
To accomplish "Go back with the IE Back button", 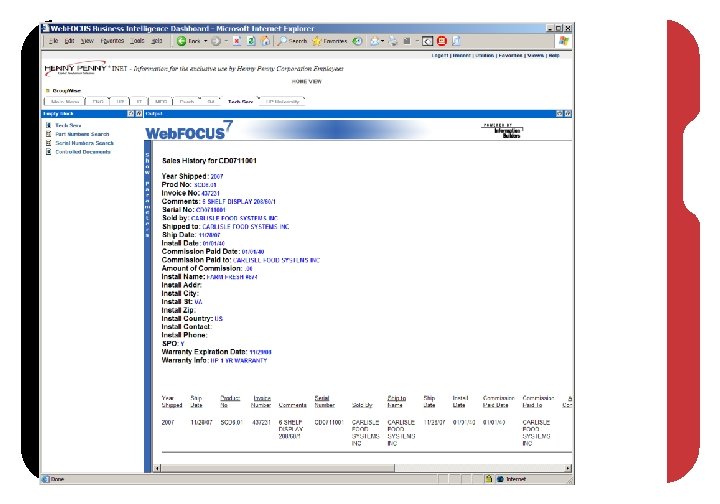I will coord(189,41).
